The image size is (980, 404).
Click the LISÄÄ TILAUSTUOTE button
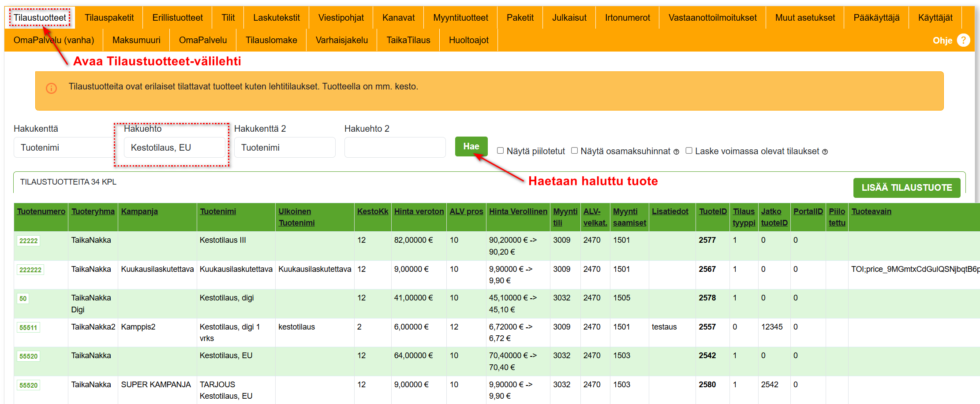[x=907, y=188]
